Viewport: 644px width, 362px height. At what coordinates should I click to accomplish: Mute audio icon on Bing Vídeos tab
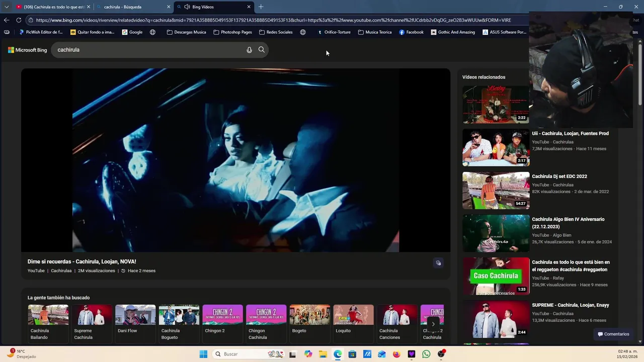click(187, 7)
